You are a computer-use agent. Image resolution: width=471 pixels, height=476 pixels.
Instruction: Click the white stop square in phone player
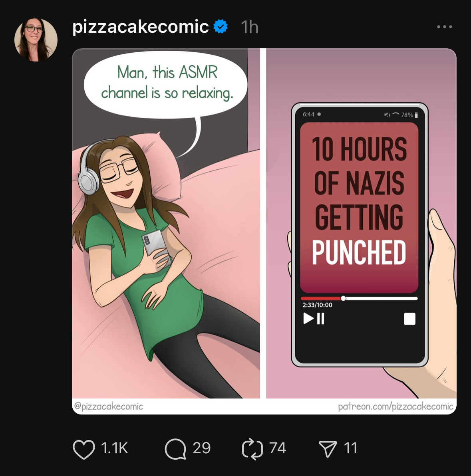[x=409, y=319]
